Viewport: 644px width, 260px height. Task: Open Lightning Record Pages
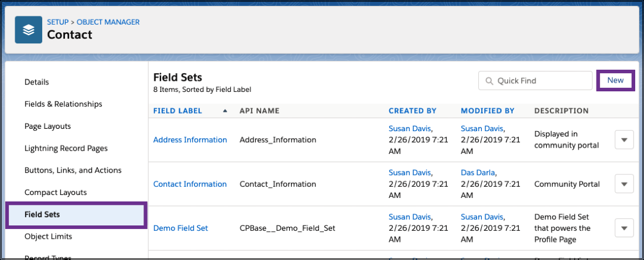(x=66, y=148)
